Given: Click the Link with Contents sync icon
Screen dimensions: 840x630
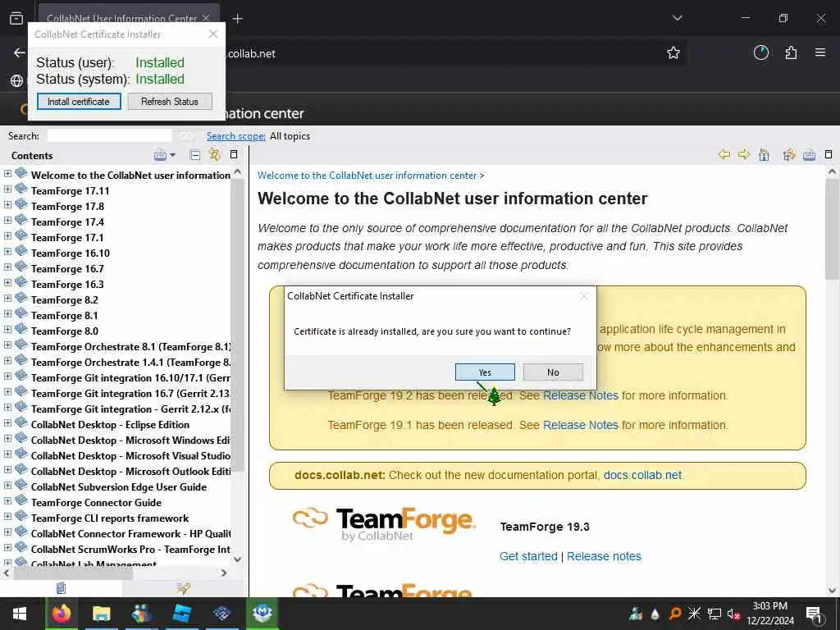Looking at the screenshot, I should click(215, 155).
